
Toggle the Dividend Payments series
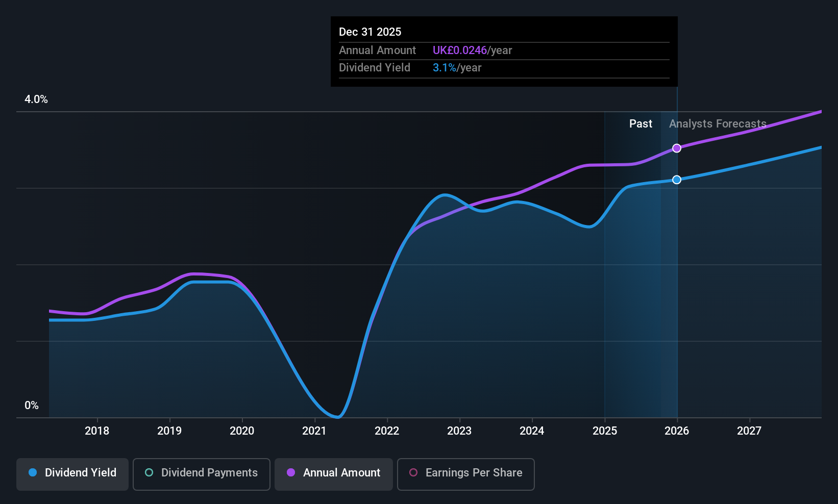click(x=202, y=474)
